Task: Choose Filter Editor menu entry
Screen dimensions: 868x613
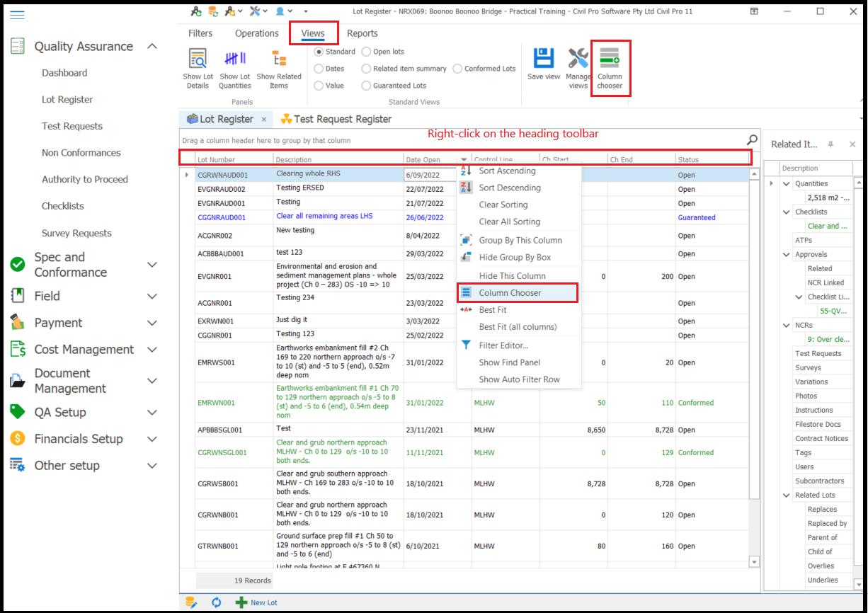Action: (519, 345)
